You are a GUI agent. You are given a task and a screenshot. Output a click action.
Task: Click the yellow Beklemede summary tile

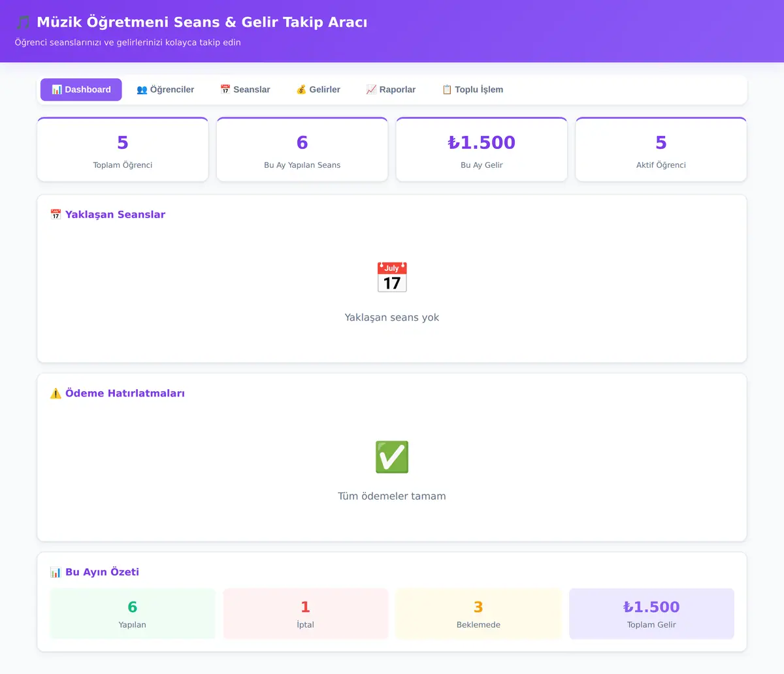478,614
